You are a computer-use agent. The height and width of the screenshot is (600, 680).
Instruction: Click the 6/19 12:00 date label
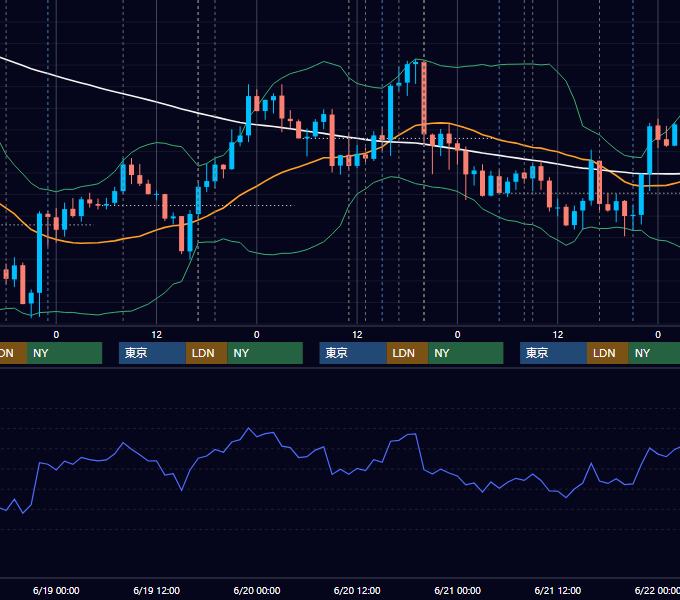click(x=157, y=590)
